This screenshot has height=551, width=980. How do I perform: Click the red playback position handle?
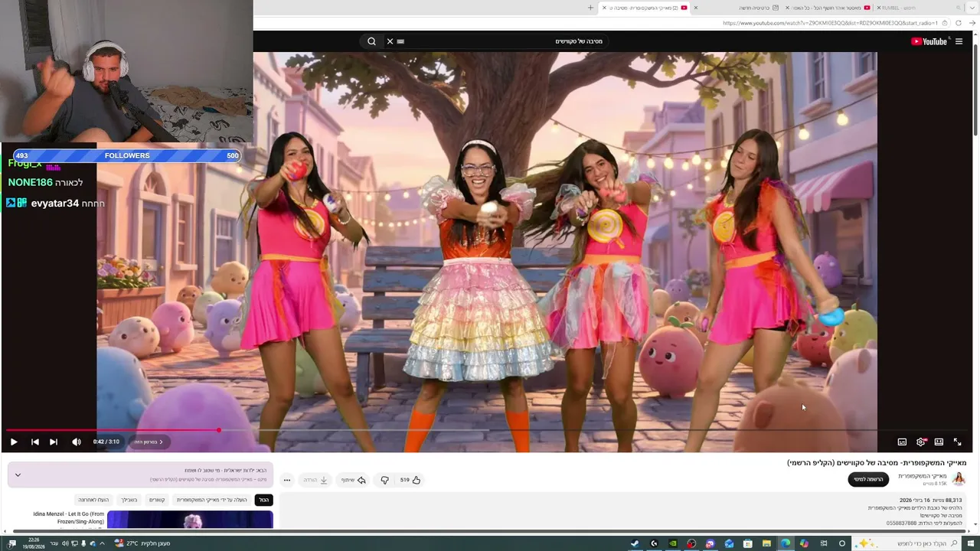click(218, 430)
